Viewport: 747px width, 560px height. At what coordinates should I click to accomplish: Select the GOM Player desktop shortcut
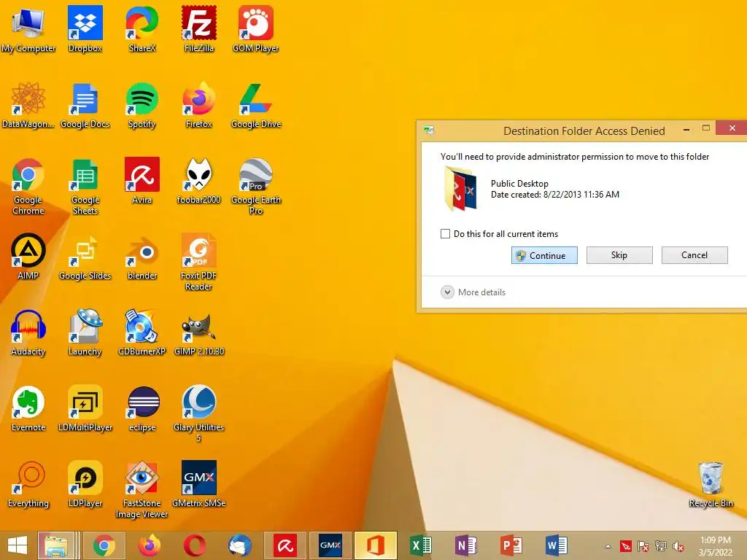click(256, 29)
